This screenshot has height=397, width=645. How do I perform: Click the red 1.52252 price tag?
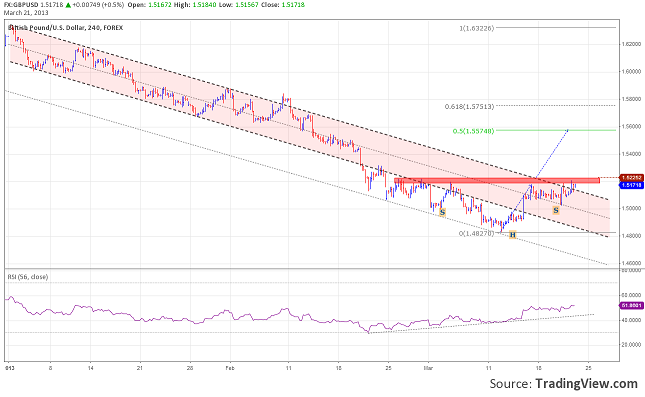point(631,178)
